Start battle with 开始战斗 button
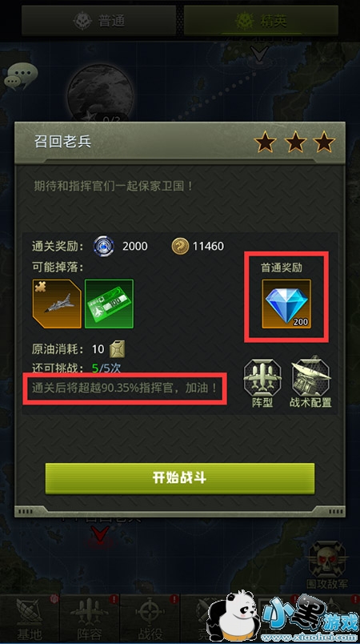The image size is (360, 644). pyautogui.click(x=179, y=478)
